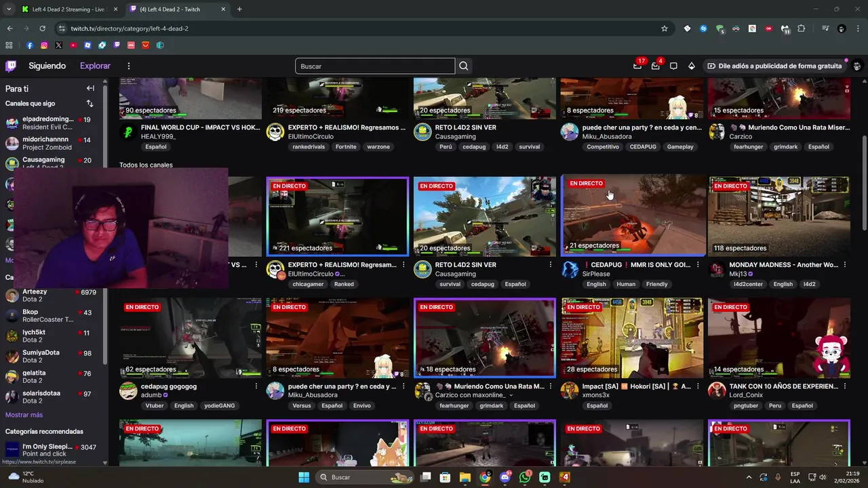The width and height of the screenshot is (868, 488).
Task: Open the Shazam extension icon
Action: pos(703,28)
